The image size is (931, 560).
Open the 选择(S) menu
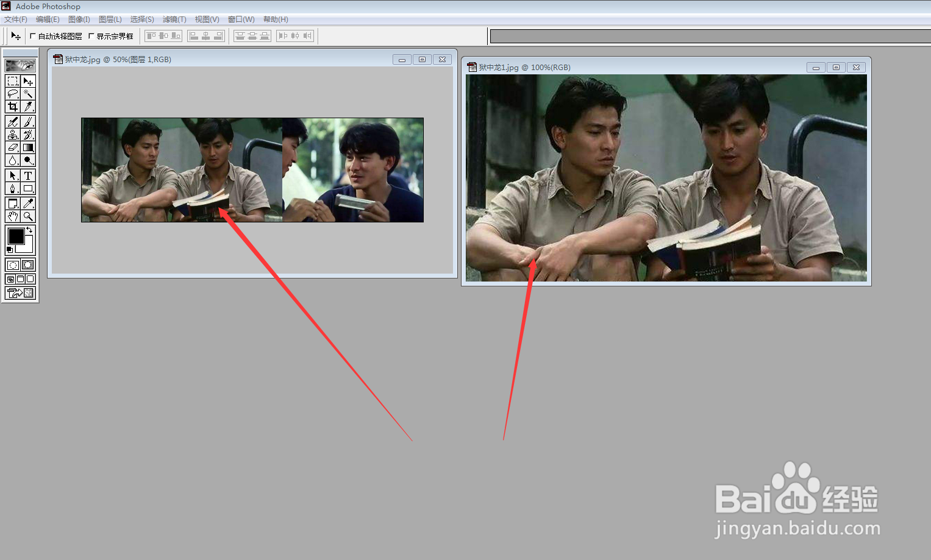142,19
